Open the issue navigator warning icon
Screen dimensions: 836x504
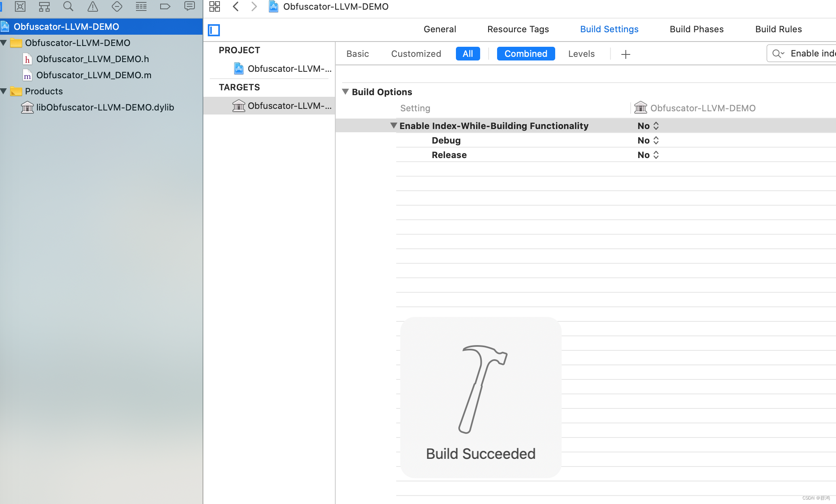[93, 6]
